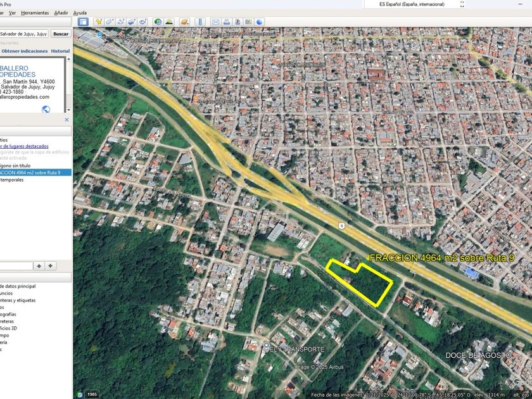
Task: Print the current map view
Action: (x=227, y=22)
